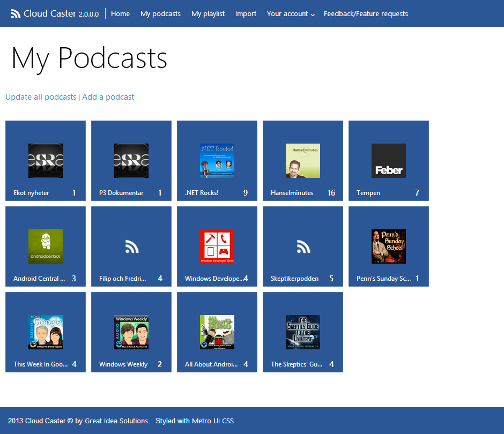504x434 pixels.
Task: Click the P3 Dokumentär episode count 1
Action: 160,193
